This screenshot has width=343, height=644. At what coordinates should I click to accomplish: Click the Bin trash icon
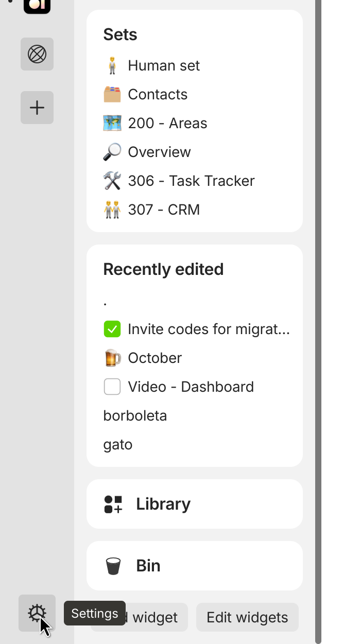click(x=113, y=566)
